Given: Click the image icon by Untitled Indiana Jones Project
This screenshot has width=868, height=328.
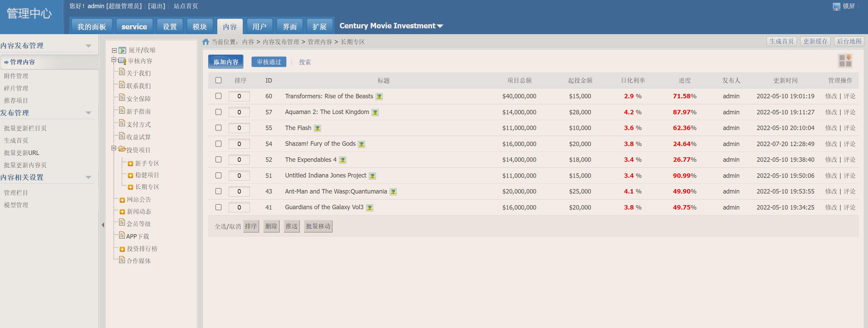Looking at the screenshot, I should 372,176.
